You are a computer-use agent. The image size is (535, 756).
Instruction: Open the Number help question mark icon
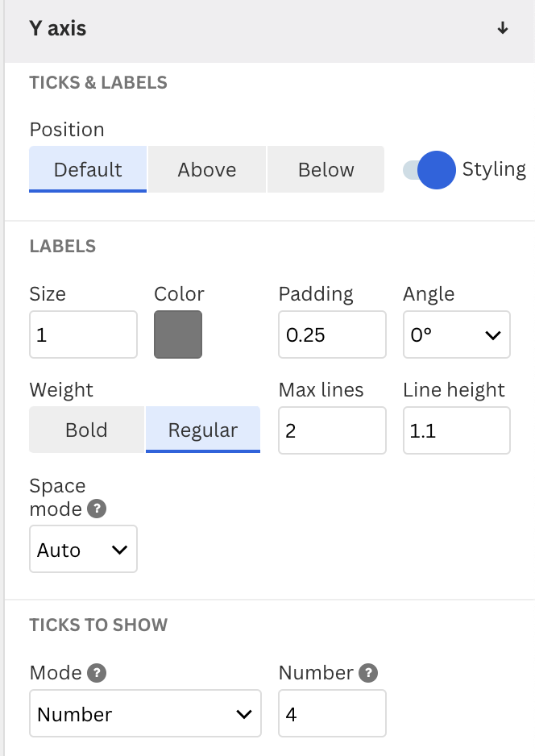point(369,673)
